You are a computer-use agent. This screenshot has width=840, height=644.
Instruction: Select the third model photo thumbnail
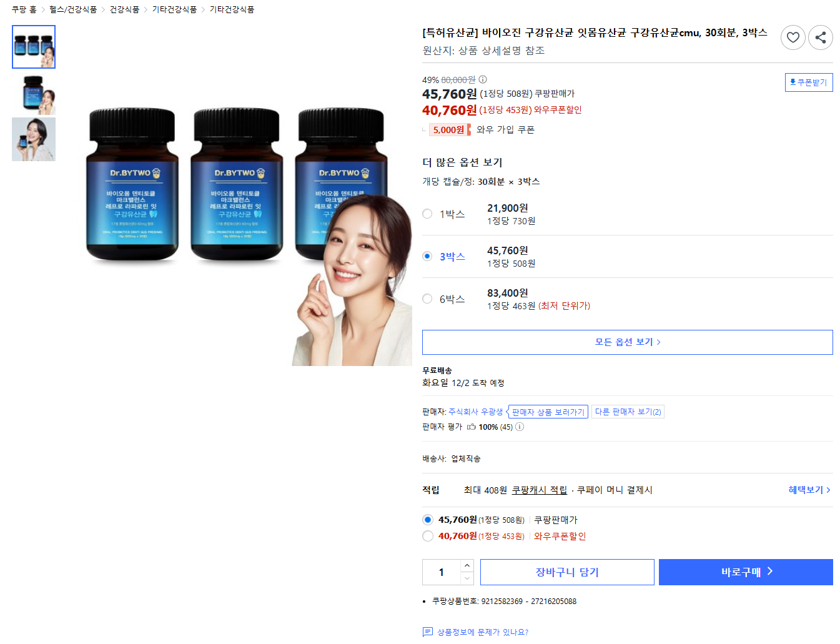[34, 139]
